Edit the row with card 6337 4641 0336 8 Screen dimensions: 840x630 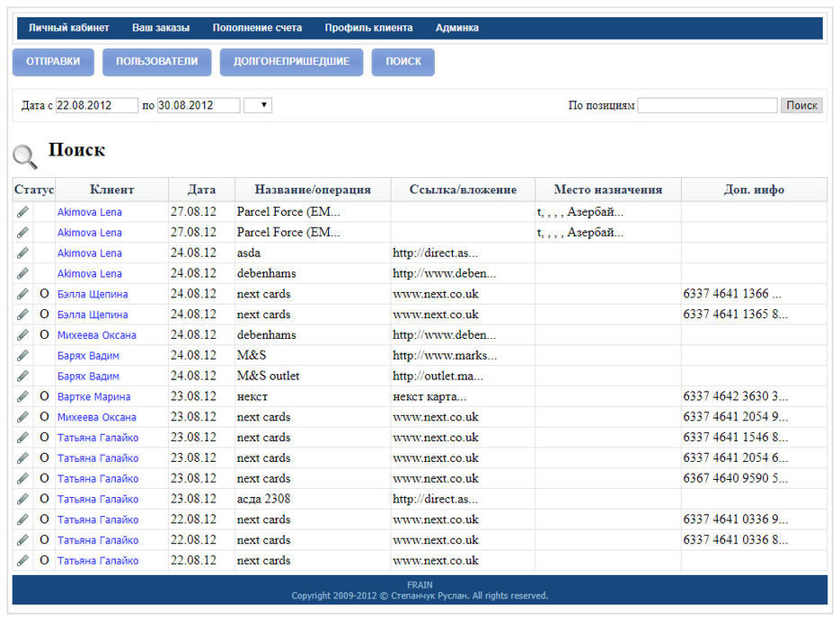click(x=22, y=540)
